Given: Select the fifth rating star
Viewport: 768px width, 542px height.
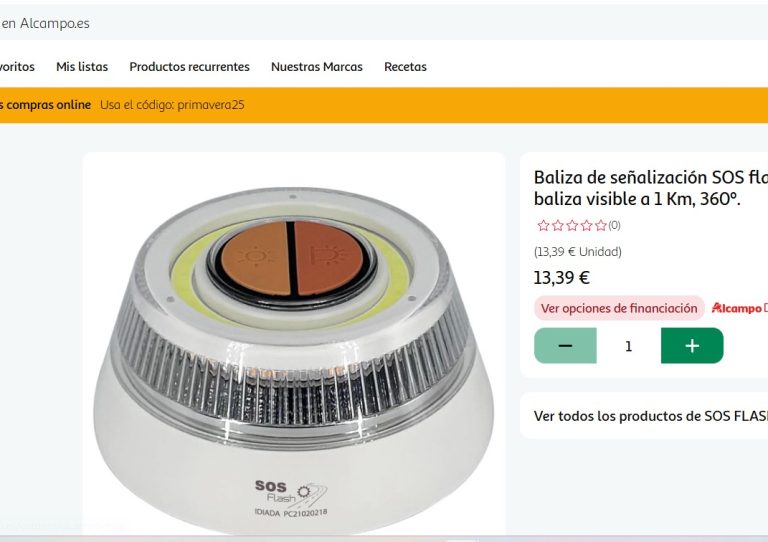Looking at the screenshot, I should tap(601, 225).
